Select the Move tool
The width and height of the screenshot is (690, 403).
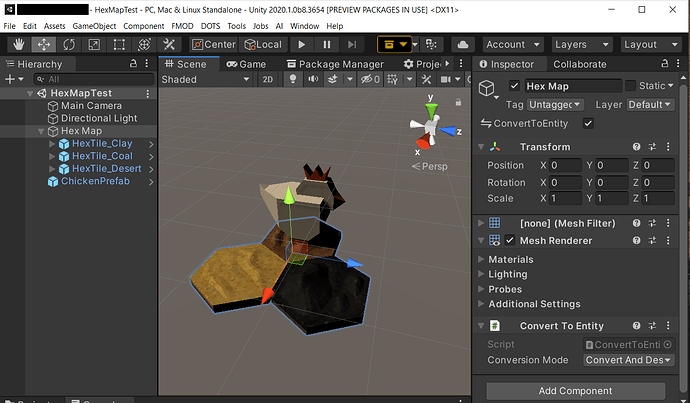tap(44, 44)
